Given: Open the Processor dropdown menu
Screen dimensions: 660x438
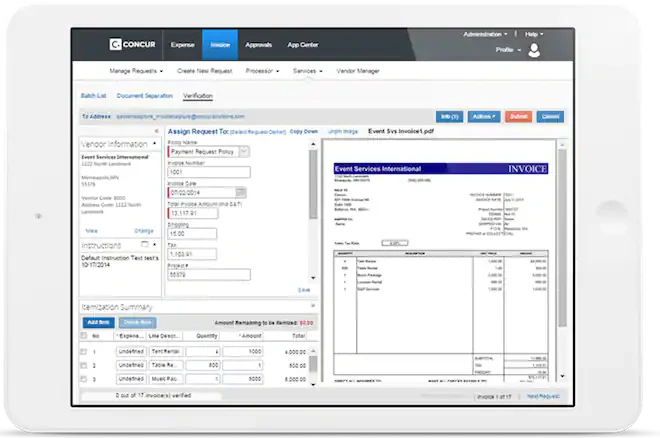Looking at the screenshot, I should click(262, 71).
